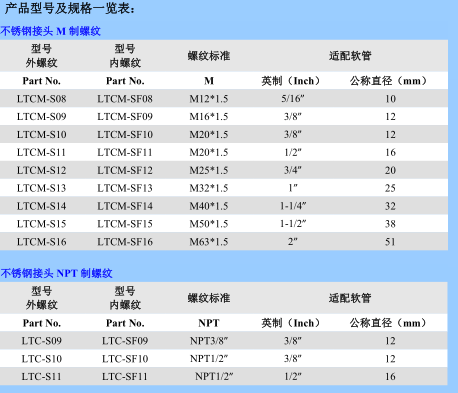Select cell LTC-SF10
458x393 pixels.
tap(125, 359)
